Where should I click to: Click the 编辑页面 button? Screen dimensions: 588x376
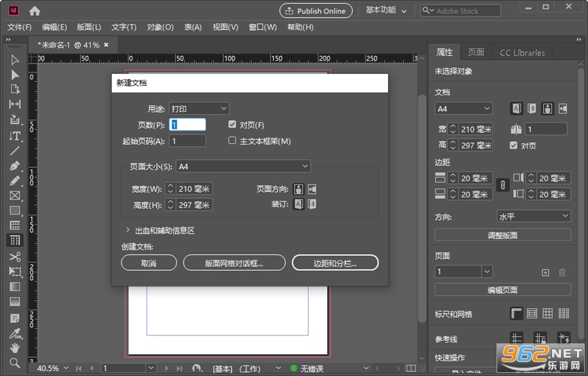point(502,290)
